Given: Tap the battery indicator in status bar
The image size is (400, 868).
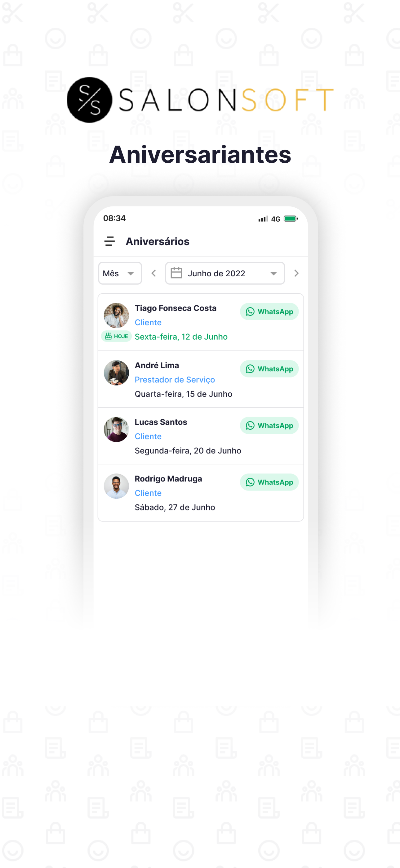Looking at the screenshot, I should tap(291, 219).
